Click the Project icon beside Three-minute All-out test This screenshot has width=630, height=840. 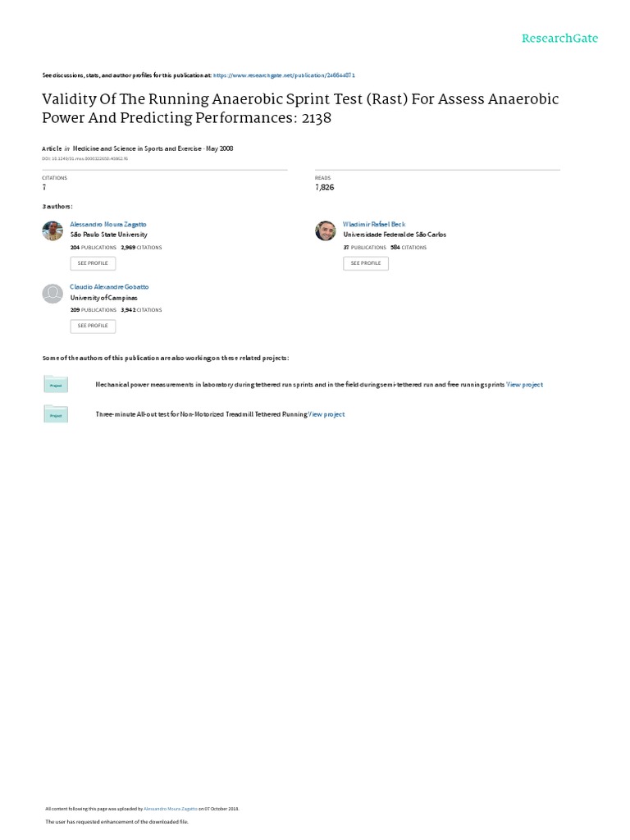click(x=56, y=415)
